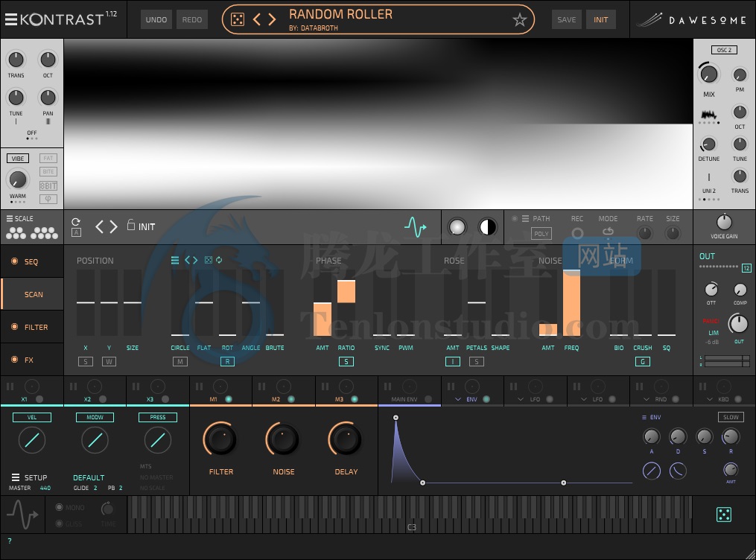The height and width of the screenshot is (560, 756).
Task: Switch to the SEQ tab
Action: [x=31, y=261]
